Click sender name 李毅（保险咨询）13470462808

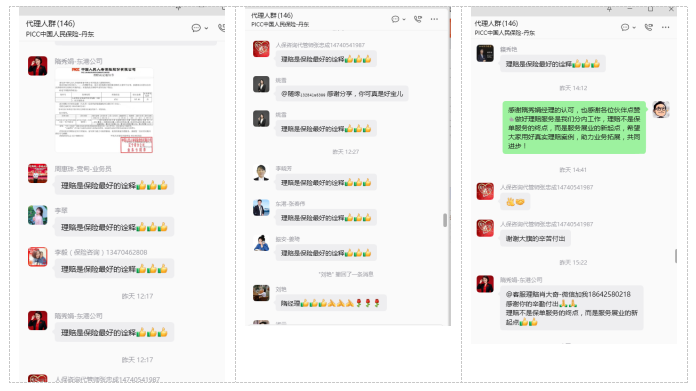coord(101,252)
